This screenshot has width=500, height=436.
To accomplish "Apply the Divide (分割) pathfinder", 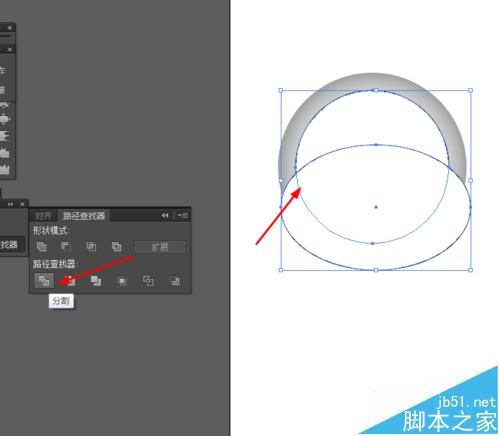I will [x=44, y=281].
